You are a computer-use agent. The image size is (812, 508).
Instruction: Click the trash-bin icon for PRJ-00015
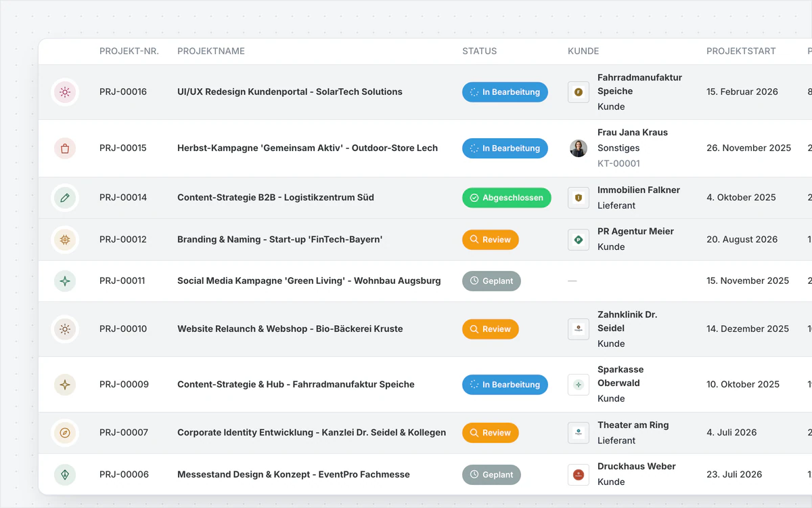coord(65,148)
